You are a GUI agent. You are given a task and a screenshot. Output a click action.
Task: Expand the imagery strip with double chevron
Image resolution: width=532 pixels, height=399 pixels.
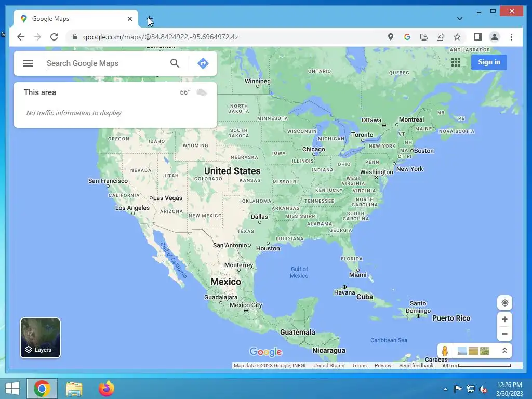[x=504, y=351]
